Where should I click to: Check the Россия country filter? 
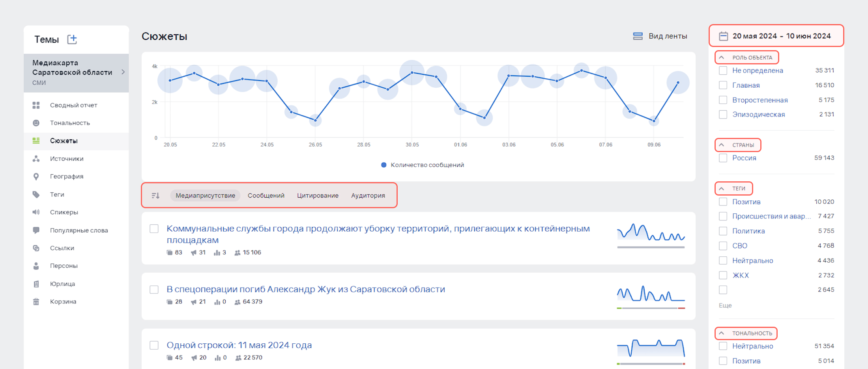tap(723, 158)
